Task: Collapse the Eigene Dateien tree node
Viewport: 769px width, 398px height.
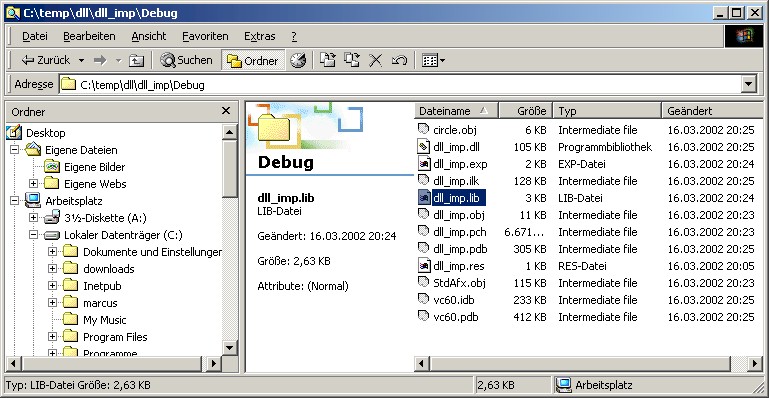Action: click(14, 149)
